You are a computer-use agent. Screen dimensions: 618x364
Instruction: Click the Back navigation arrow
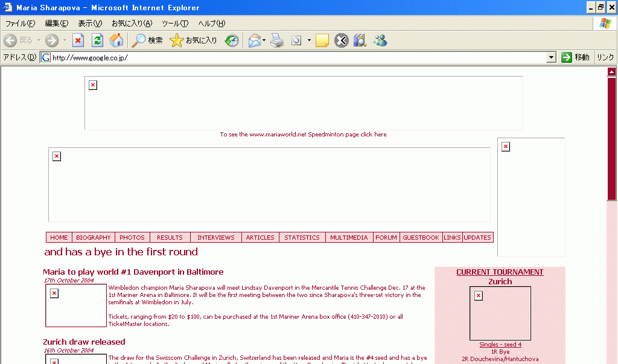pos(10,40)
